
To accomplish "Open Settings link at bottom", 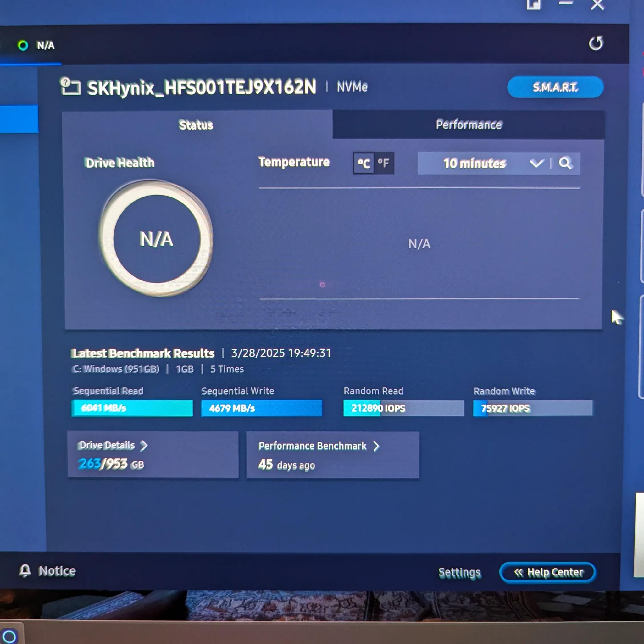I will coord(459,573).
